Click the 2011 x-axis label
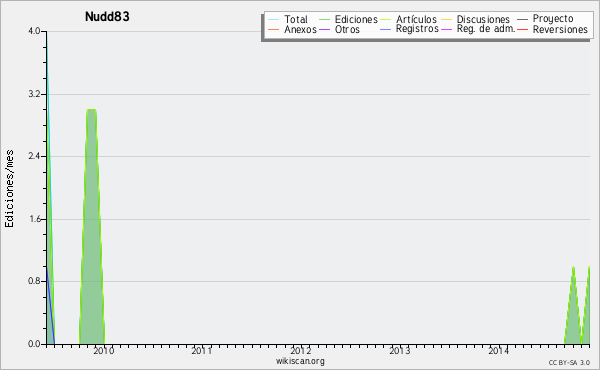Screen dimensions: 600x370 [202, 351]
